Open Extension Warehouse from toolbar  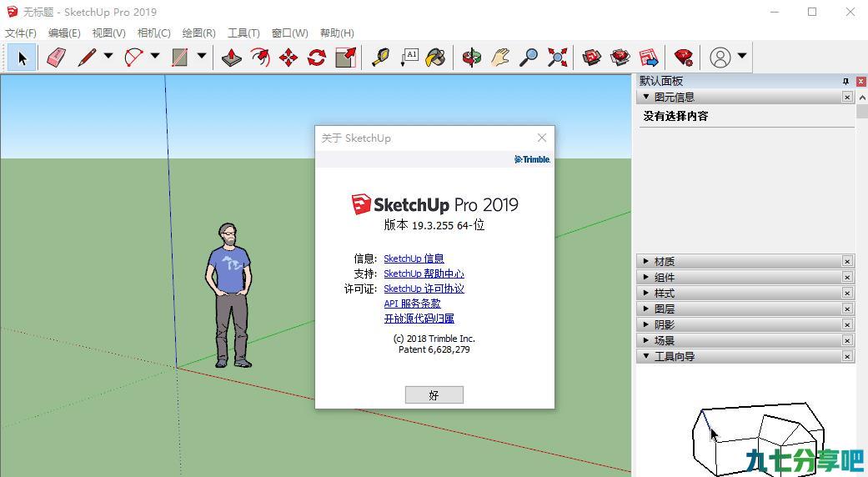620,58
